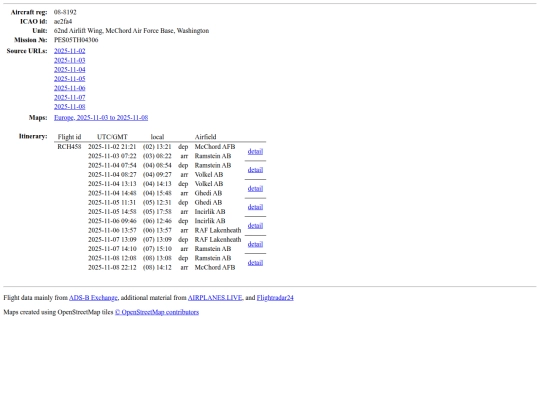Viewport: 540px width, 405px height.
Task: Click the local column header
Action: pyautogui.click(x=157, y=137)
